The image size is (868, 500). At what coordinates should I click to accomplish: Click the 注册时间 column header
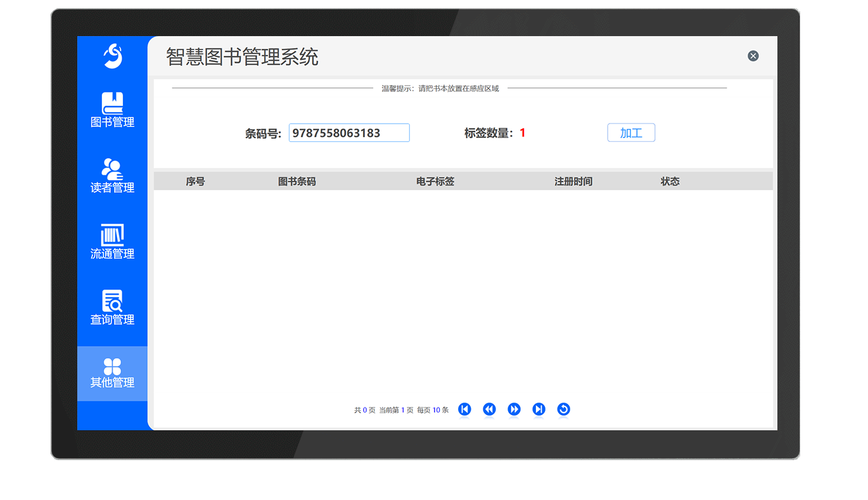tap(573, 181)
